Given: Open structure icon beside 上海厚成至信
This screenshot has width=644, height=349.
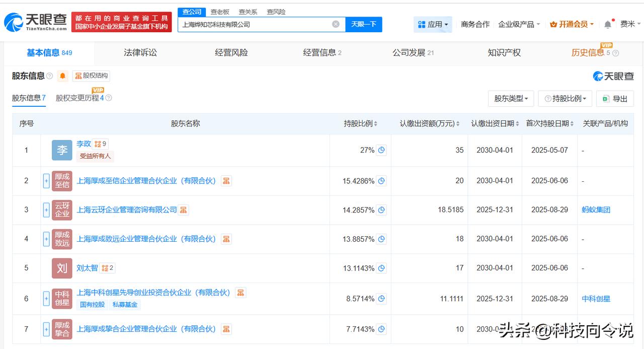Looking at the screenshot, I should pyautogui.click(x=226, y=181).
